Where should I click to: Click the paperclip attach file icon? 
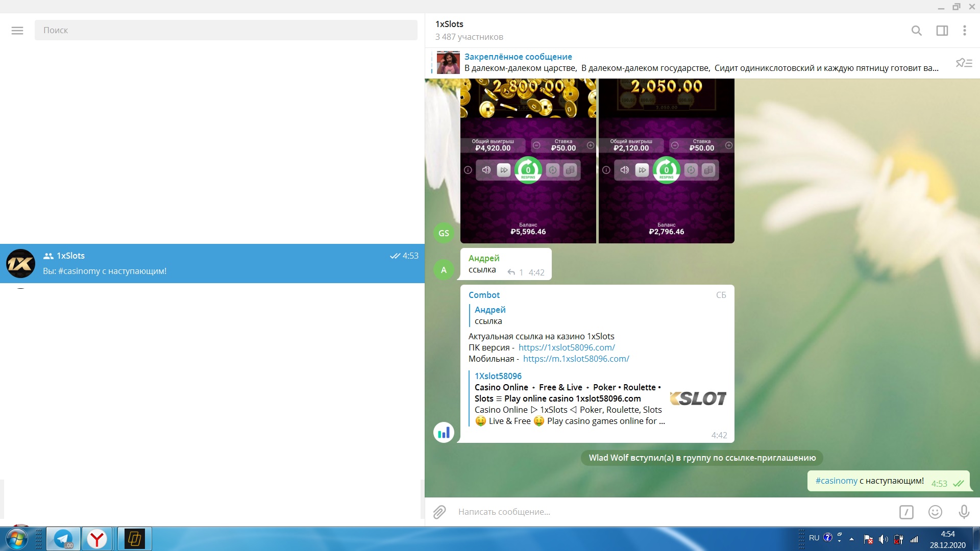click(x=439, y=512)
